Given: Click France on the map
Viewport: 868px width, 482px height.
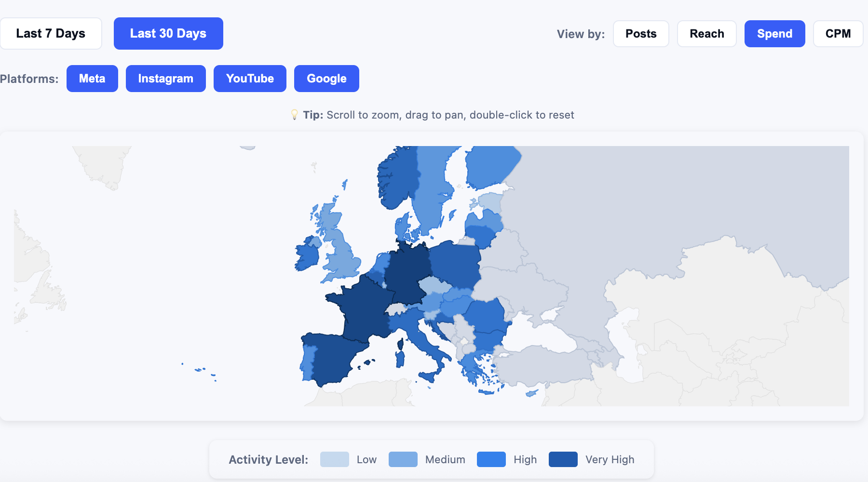Looking at the screenshot, I should point(364,308).
